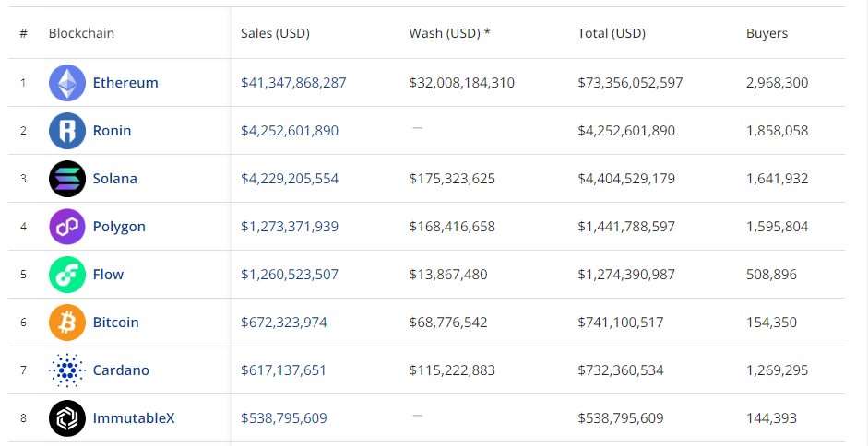Open the Bitcoin blockchain link

click(115, 322)
